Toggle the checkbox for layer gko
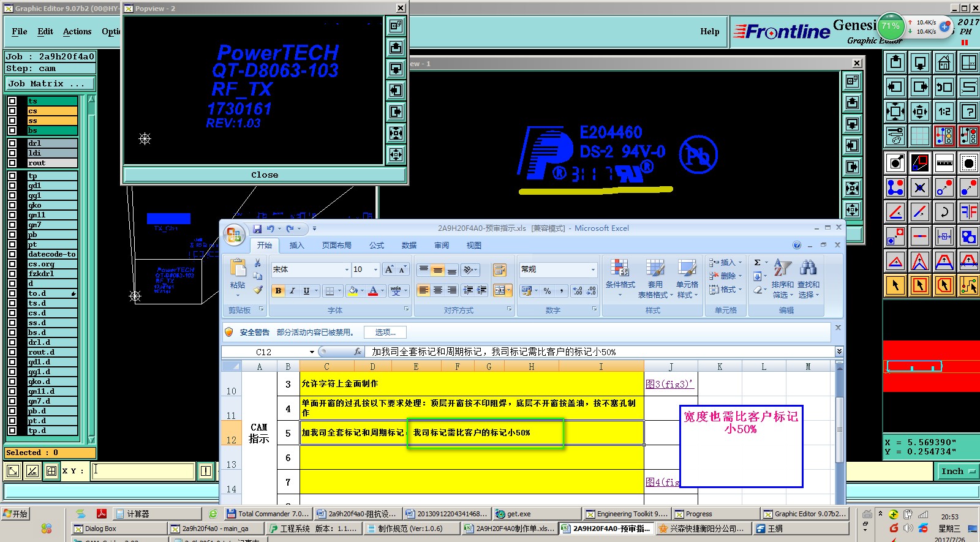The height and width of the screenshot is (542, 980). click(12, 205)
